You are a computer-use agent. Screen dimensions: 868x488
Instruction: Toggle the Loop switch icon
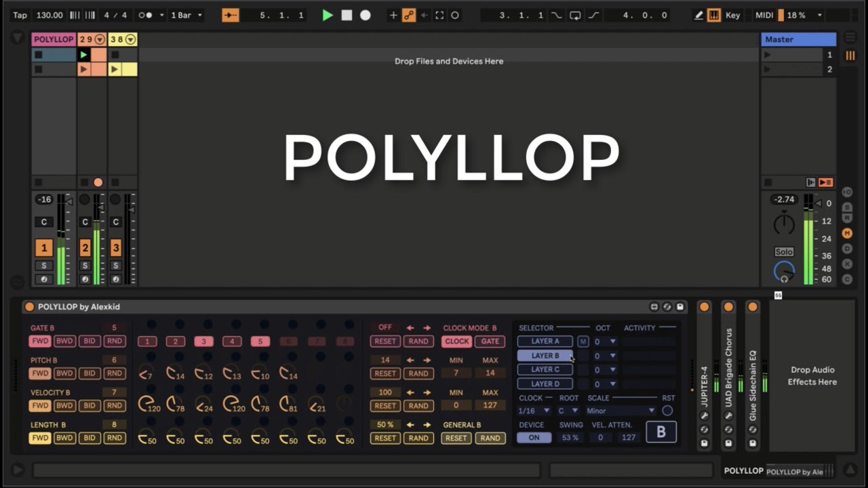point(575,15)
